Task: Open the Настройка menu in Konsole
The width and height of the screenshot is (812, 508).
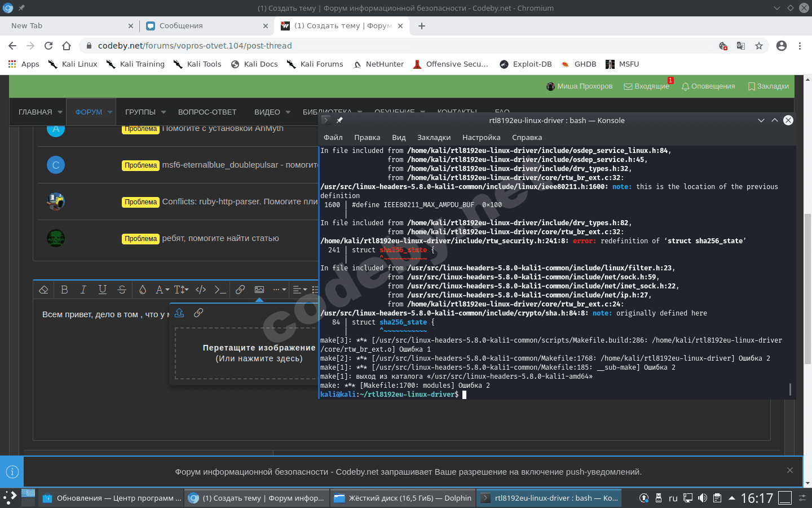Action: (x=481, y=137)
